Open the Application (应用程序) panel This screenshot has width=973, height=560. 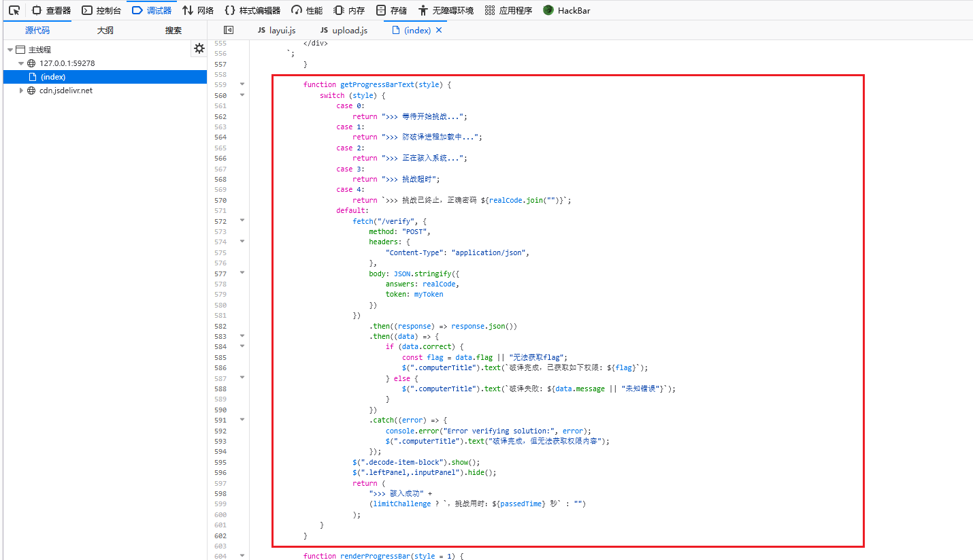click(508, 10)
